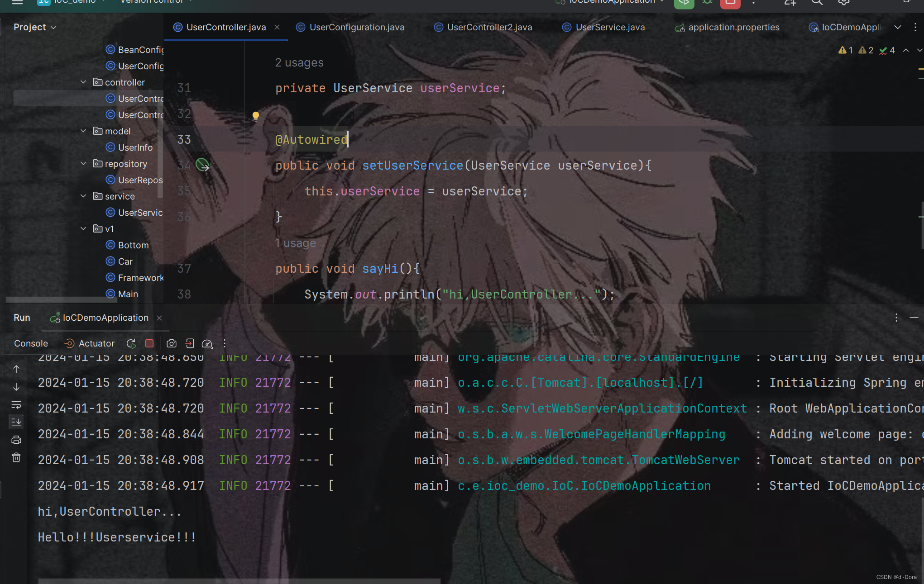Print the console output
Viewport: 924px width, 584px height.
[16, 440]
